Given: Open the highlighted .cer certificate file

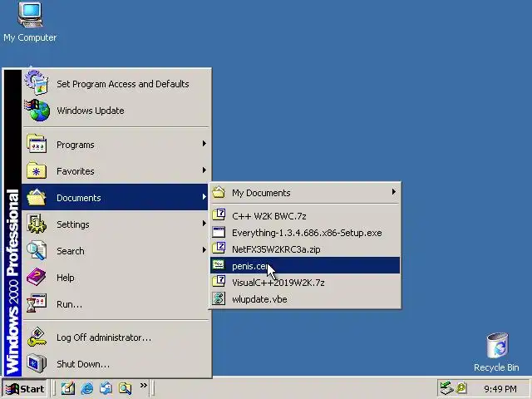Looking at the screenshot, I should click(x=305, y=266).
